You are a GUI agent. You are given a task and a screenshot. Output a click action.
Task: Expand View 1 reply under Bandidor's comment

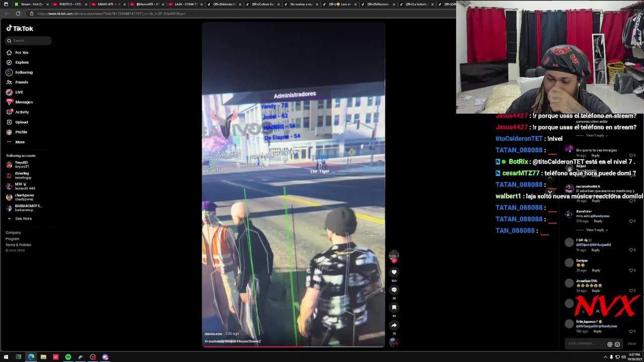pos(597,230)
